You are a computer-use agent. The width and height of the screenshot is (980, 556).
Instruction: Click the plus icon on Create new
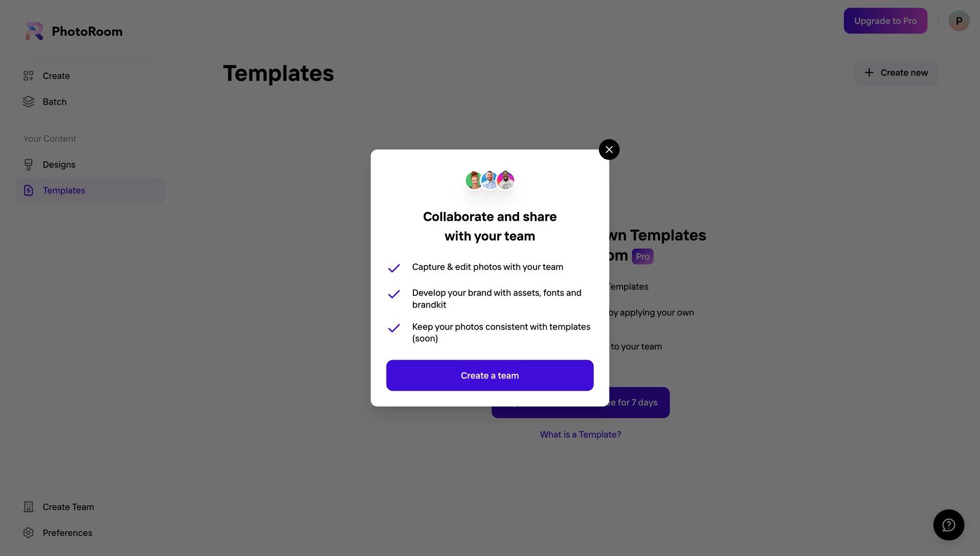869,72
